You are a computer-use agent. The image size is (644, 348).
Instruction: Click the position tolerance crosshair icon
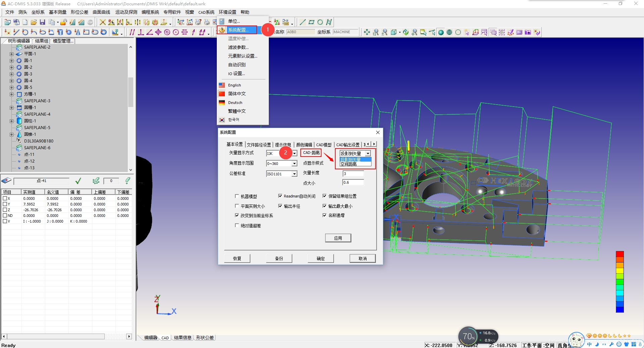[158, 32]
